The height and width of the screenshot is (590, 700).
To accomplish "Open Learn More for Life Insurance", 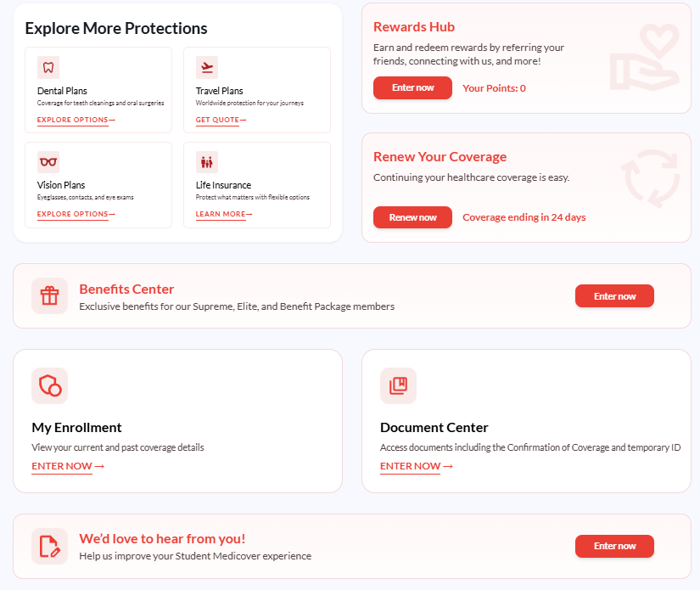I will click(224, 214).
